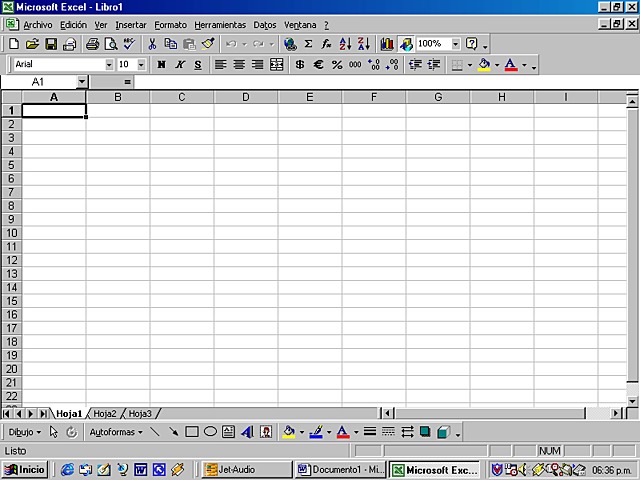Select row 10 header

11,233
